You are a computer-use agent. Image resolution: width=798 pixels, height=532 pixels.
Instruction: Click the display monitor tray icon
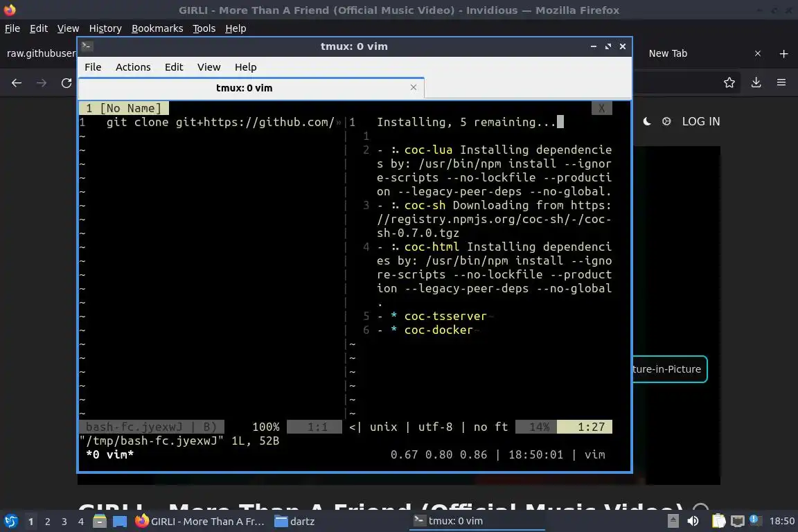pyautogui.click(x=738, y=521)
